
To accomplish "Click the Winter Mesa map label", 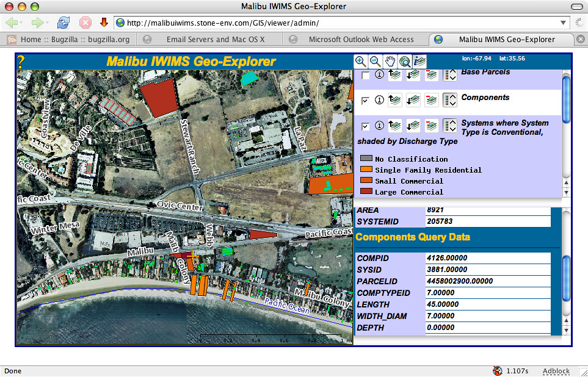I will tap(56, 228).
